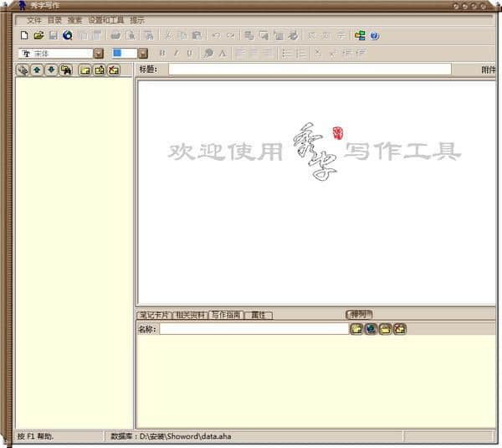Open the 文件 menu
Image resolution: width=502 pixels, height=448 pixels.
click(33, 19)
